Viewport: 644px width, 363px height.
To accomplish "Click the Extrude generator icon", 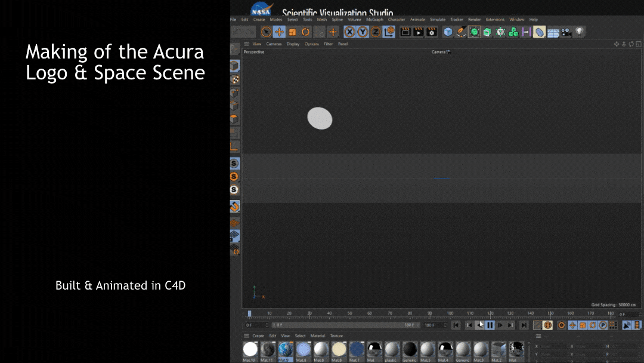I will (488, 32).
